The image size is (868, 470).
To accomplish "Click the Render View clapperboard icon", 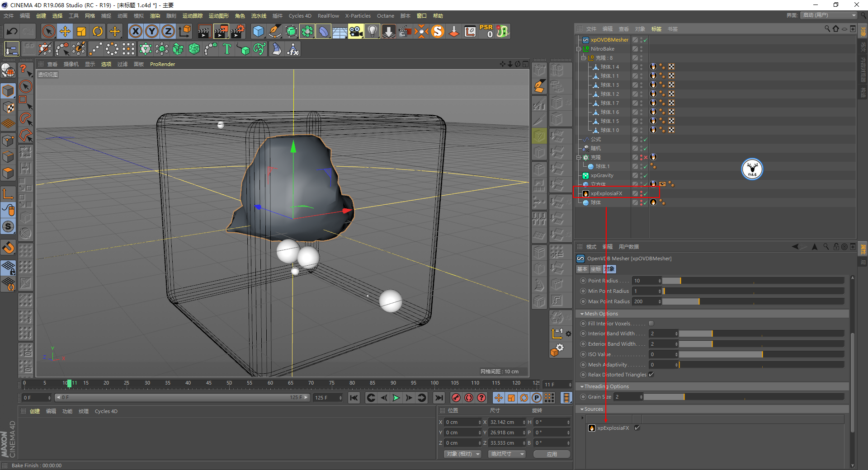I will 204,31.
